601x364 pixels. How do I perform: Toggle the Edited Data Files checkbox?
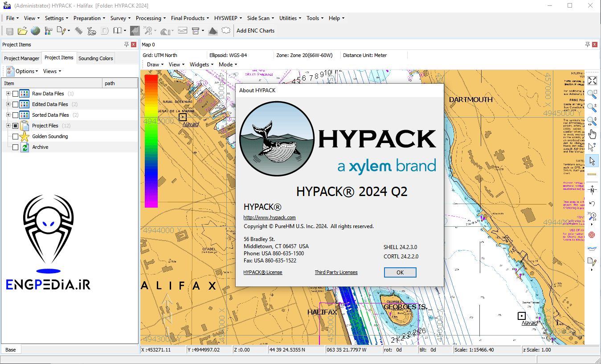pos(16,104)
